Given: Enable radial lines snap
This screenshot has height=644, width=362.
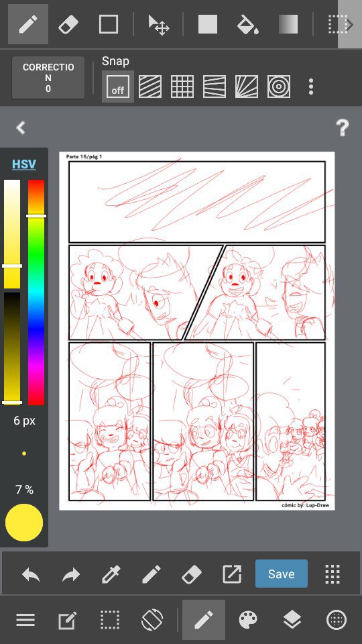Looking at the screenshot, I should [x=247, y=87].
